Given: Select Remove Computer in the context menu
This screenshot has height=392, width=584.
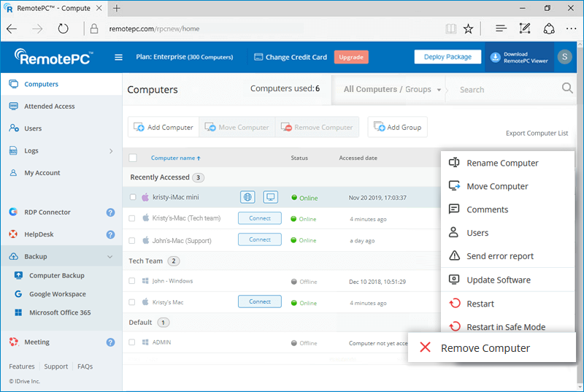Looking at the screenshot, I should click(485, 348).
